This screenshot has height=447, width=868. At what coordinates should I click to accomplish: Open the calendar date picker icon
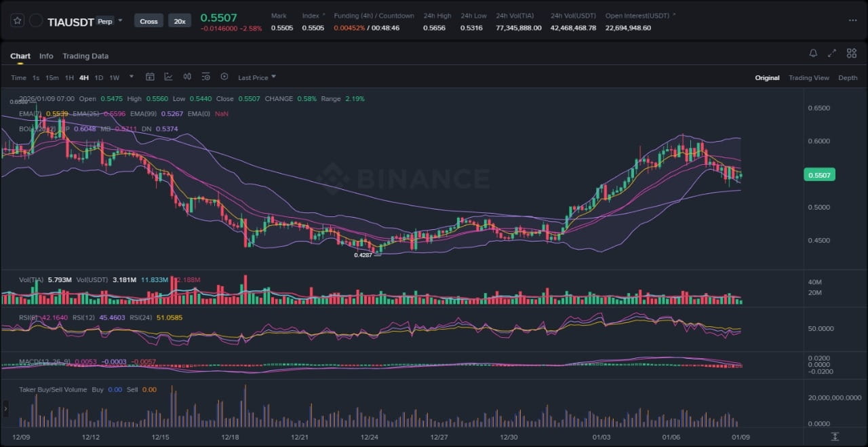coord(150,77)
